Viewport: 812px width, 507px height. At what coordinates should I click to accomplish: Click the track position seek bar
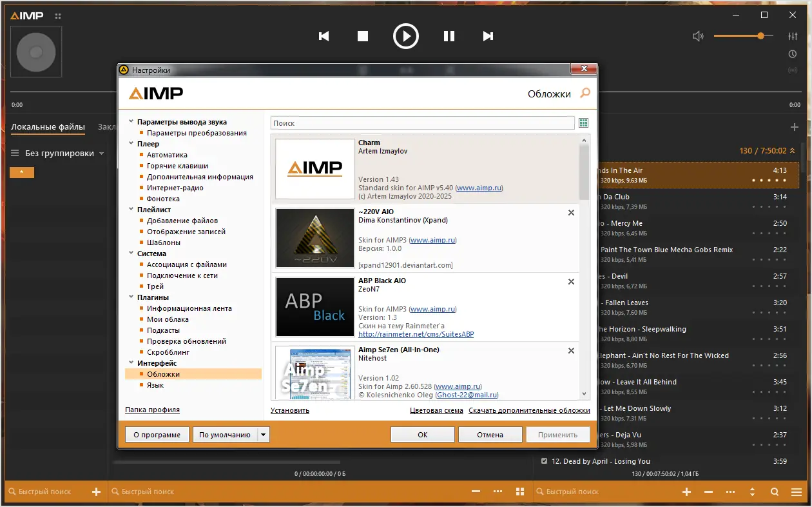[x=406, y=92]
